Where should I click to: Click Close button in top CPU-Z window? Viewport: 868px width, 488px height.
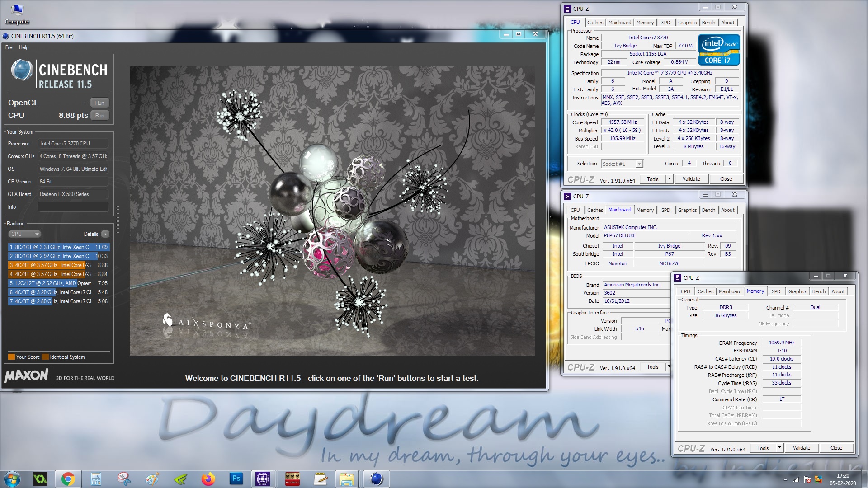click(726, 179)
